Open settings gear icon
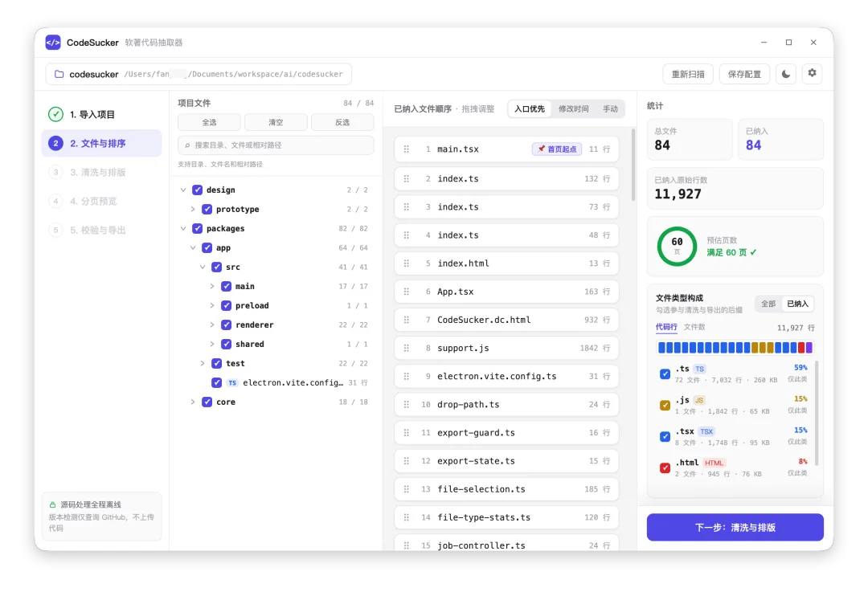868x592 pixels. click(812, 73)
